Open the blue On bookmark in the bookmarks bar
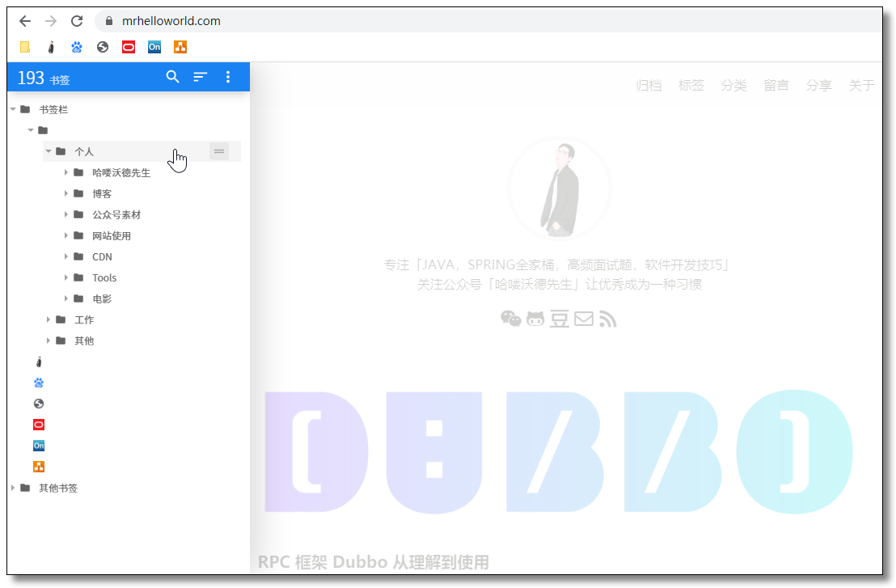 point(154,47)
